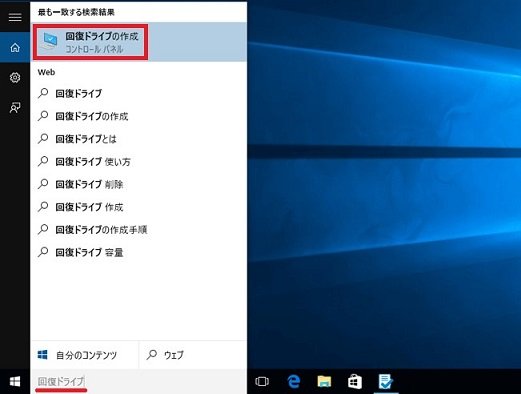Switch to ウェブ search tab

(193, 355)
